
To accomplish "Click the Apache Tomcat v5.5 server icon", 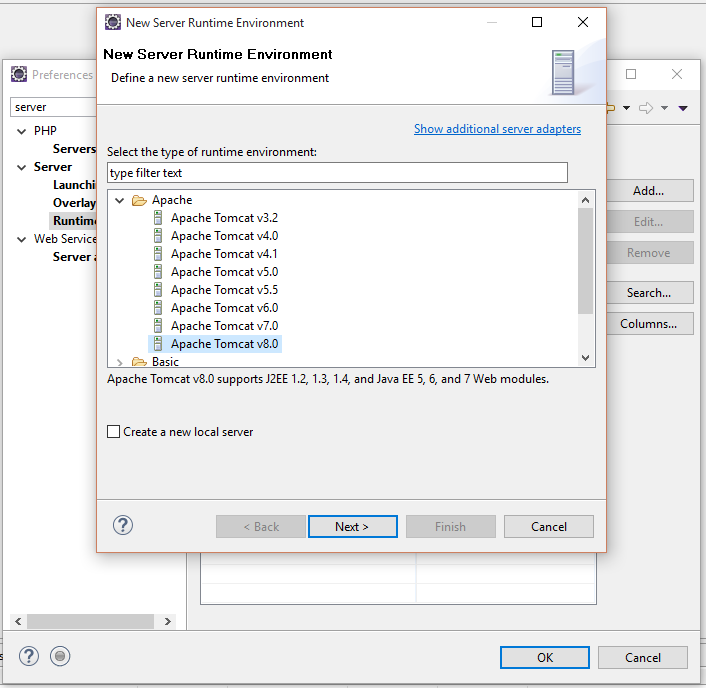I will (x=158, y=290).
